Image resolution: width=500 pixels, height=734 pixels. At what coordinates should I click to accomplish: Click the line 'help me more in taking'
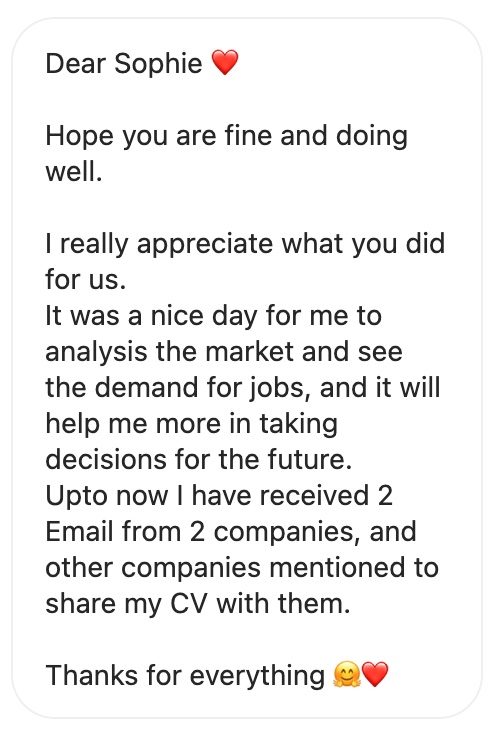tap(191, 425)
